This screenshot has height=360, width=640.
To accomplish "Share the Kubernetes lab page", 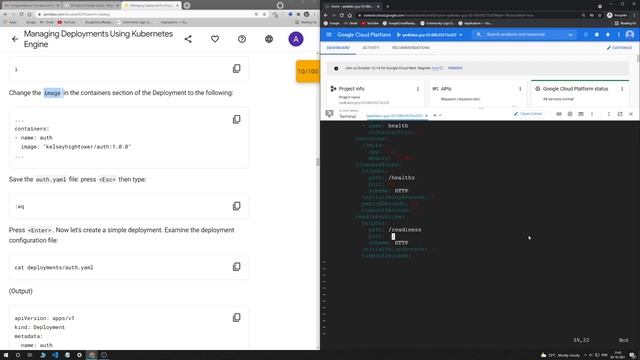I will tap(188, 39).
